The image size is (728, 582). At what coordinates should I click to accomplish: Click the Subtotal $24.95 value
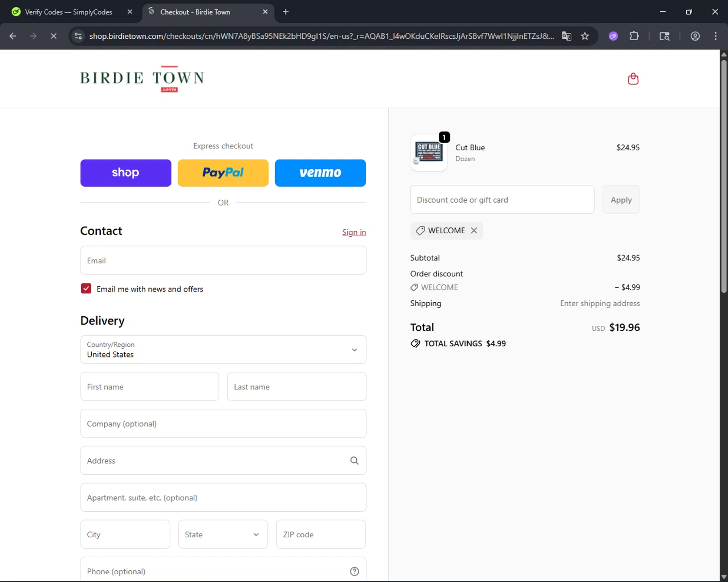629,258
